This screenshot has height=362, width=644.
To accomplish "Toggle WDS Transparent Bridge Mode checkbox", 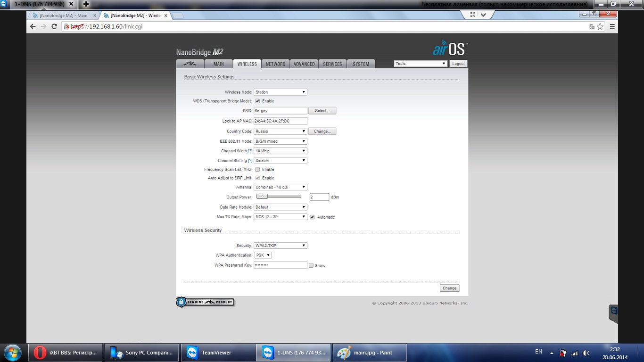I will click(x=257, y=101).
